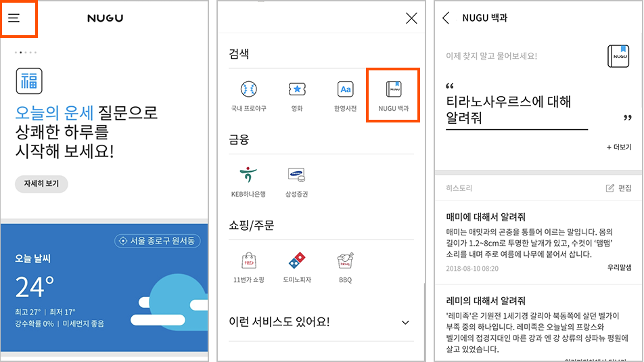
Task: Tap the fortune (福) icon
Action: pyautogui.click(x=29, y=81)
